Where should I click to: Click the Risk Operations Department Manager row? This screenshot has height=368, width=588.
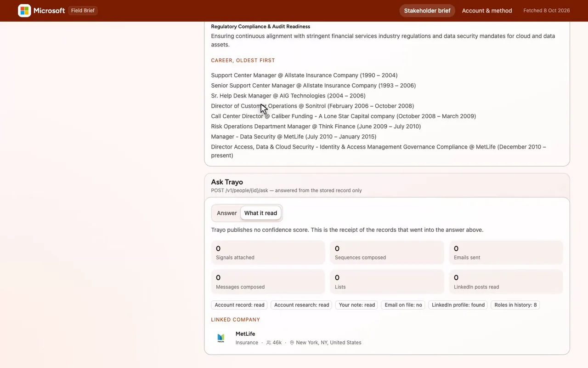pos(316,126)
